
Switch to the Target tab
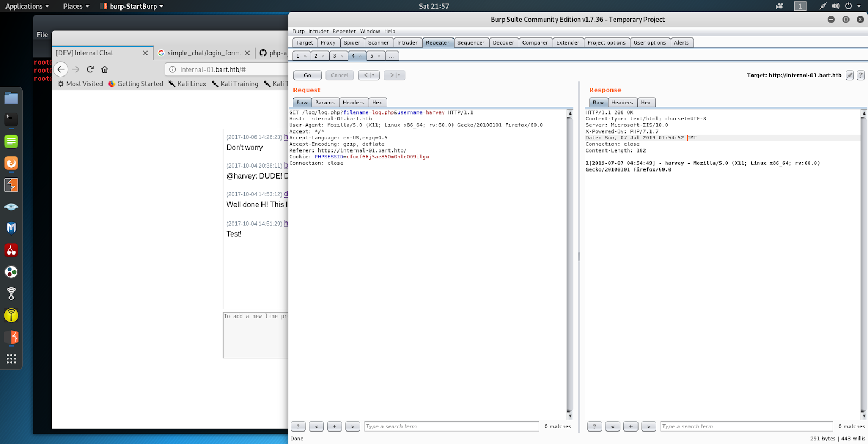pos(305,43)
